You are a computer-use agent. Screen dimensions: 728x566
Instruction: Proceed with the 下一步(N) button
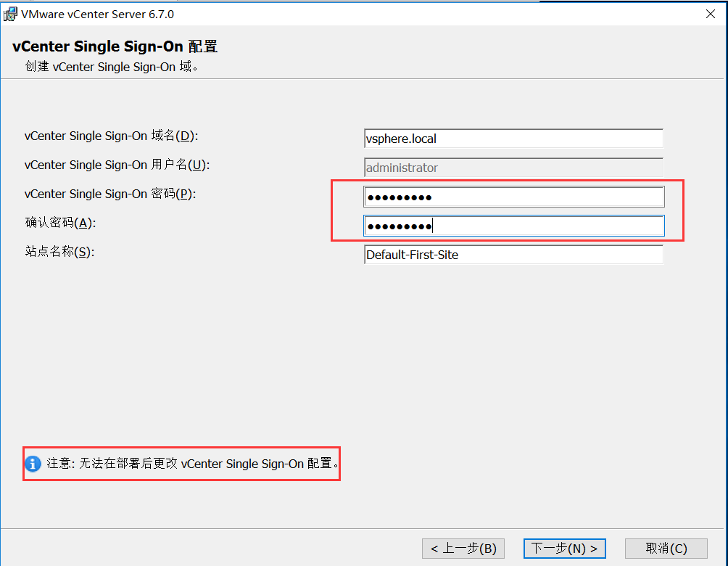(564, 549)
